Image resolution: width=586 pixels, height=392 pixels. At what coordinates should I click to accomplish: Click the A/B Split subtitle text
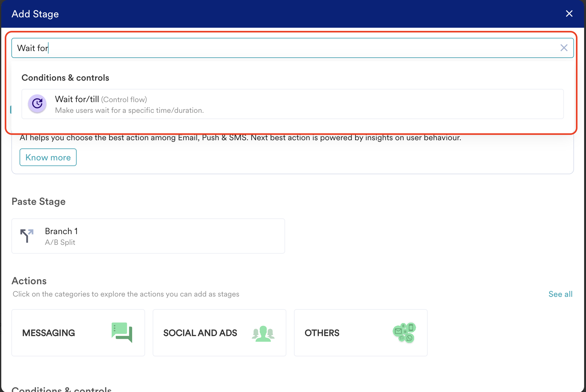coord(60,242)
